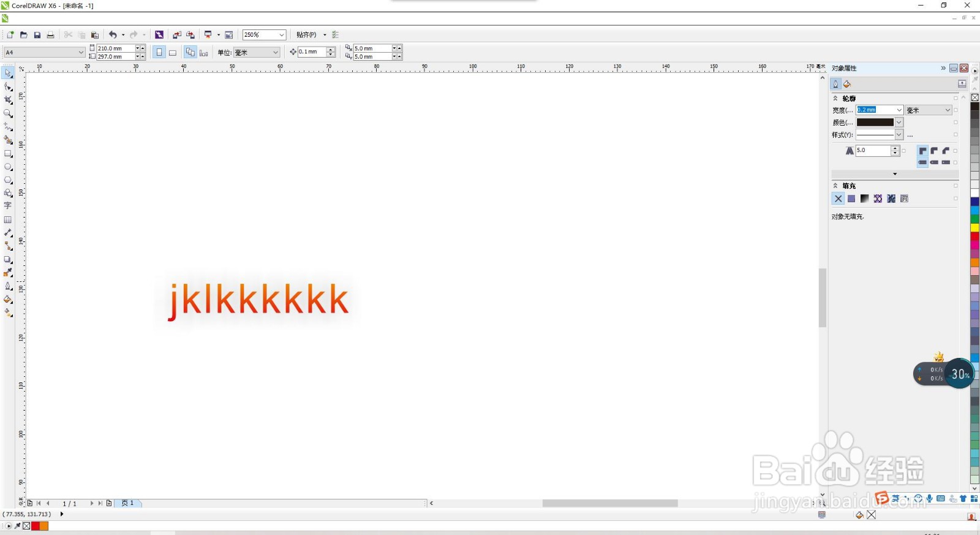Screen dimensions: 980x535
Task: Open the outline color dropdown
Action: (x=899, y=123)
